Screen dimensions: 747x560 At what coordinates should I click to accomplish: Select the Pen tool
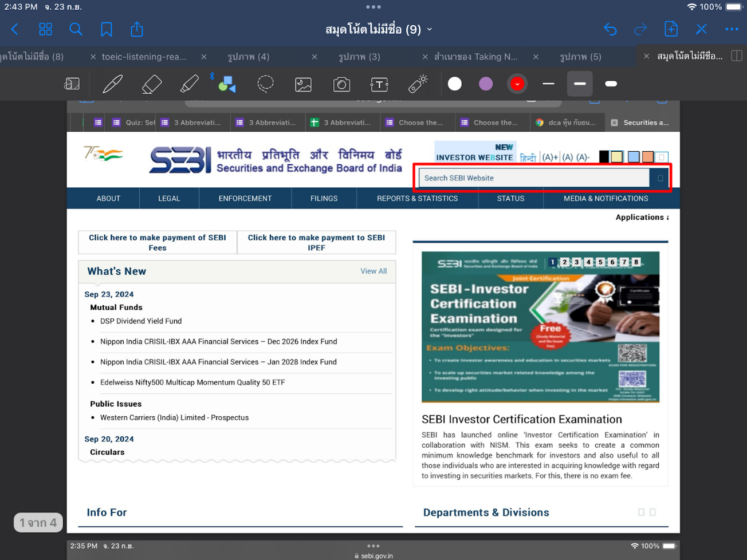click(112, 84)
